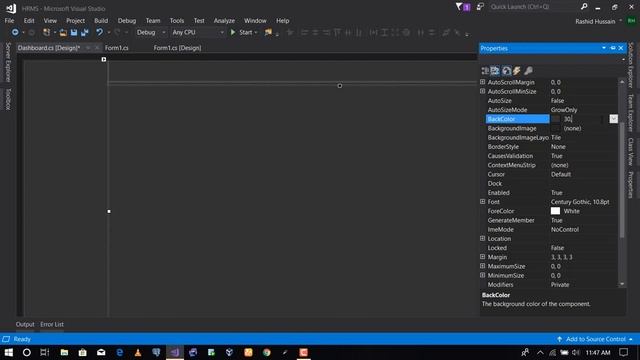The image size is (640, 360).
Task: Click the BackColor value input field
Action: 585,119
